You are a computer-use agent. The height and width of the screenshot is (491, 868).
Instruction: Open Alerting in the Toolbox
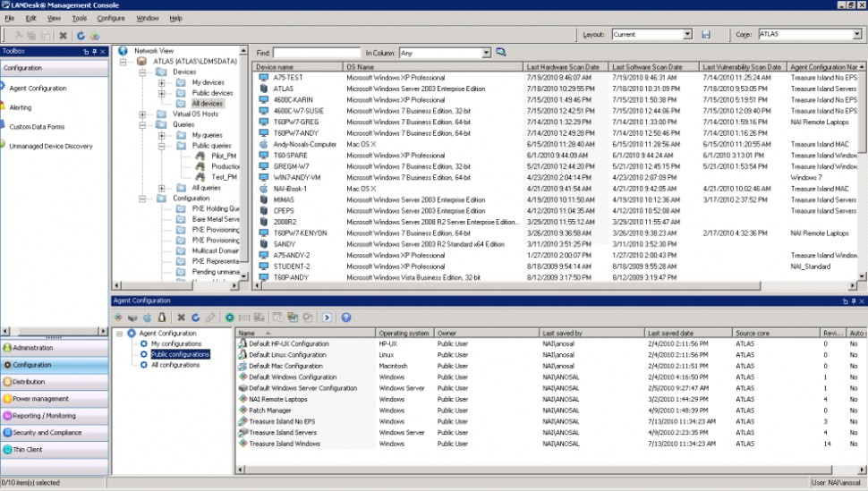(20, 108)
